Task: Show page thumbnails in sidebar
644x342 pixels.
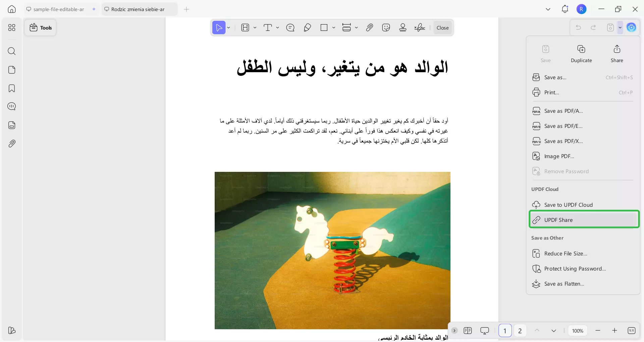Action: [x=12, y=70]
